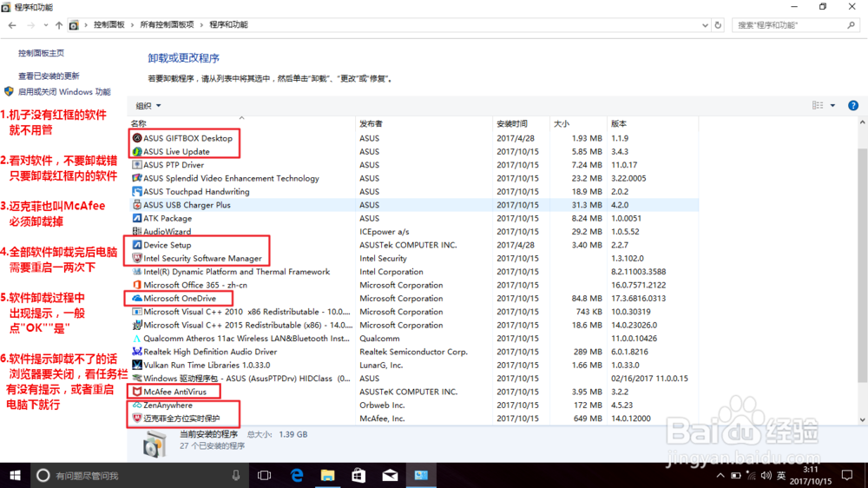Image resolution: width=868 pixels, height=488 pixels.
Task: Open the help question mark icon
Action: (x=853, y=105)
